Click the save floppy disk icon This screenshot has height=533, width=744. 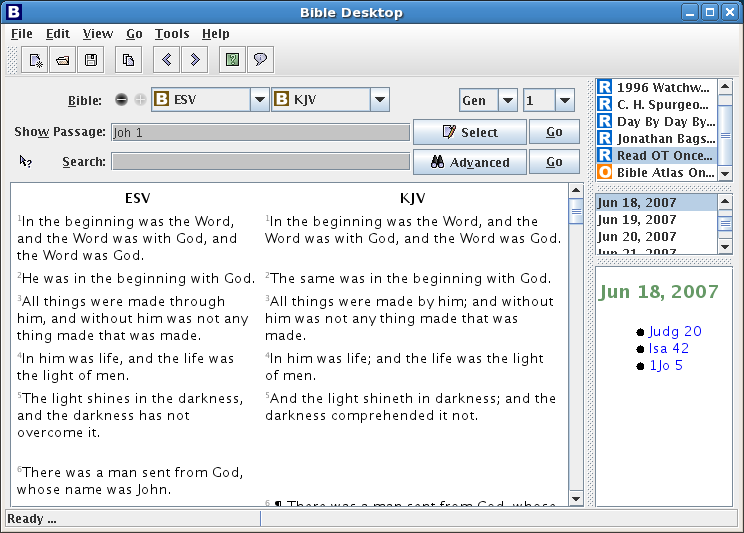coord(91,60)
